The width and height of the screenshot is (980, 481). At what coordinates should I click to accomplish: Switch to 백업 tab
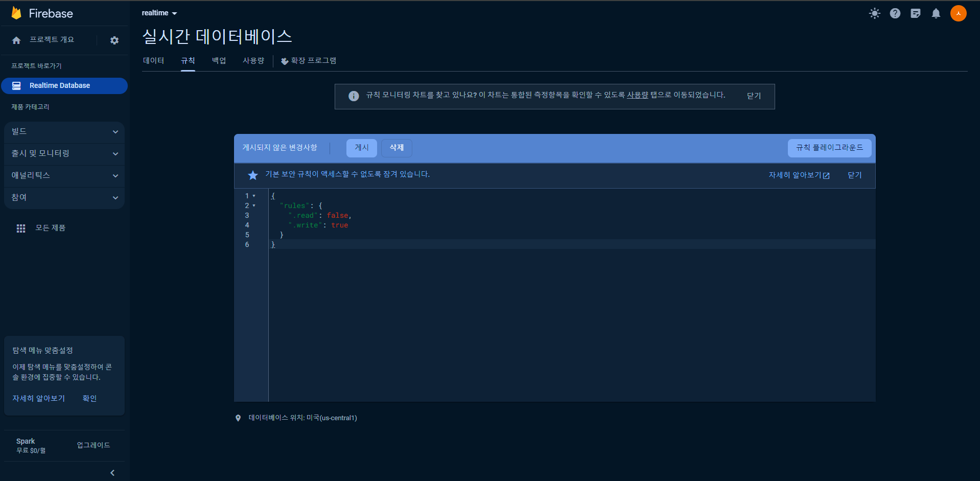[219, 61]
